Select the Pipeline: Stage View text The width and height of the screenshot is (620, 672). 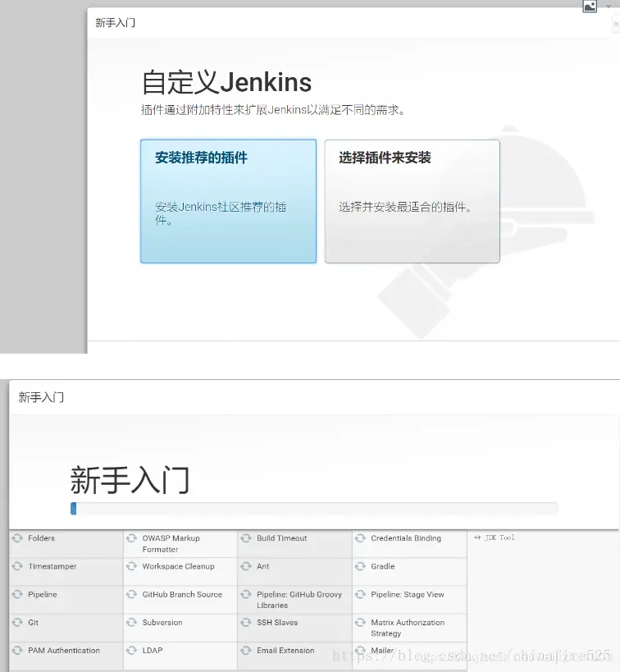click(x=408, y=594)
